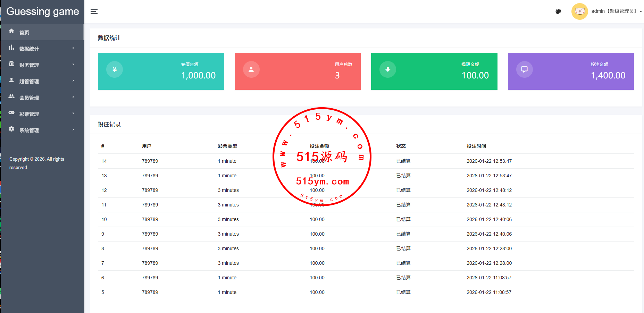Click the Guessing game logo title

point(43,11)
